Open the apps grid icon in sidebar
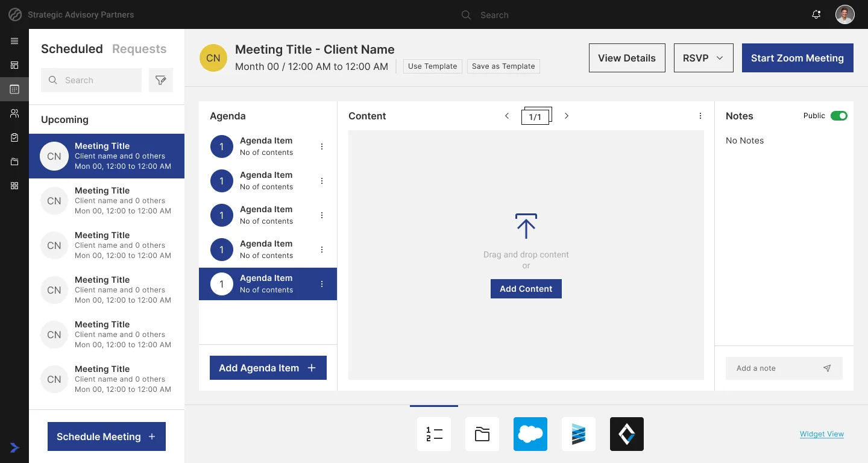Image resolution: width=868 pixels, height=463 pixels. coord(14,186)
